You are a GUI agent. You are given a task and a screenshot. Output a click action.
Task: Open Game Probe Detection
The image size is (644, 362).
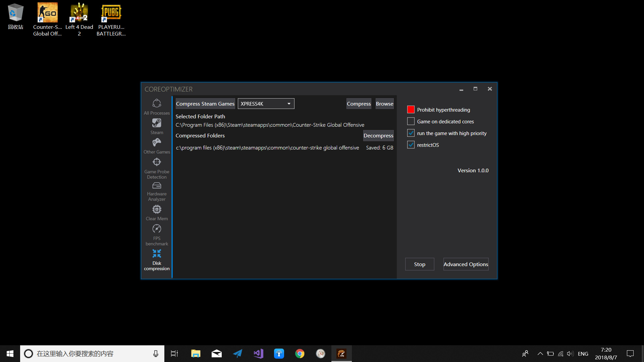tap(157, 167)
